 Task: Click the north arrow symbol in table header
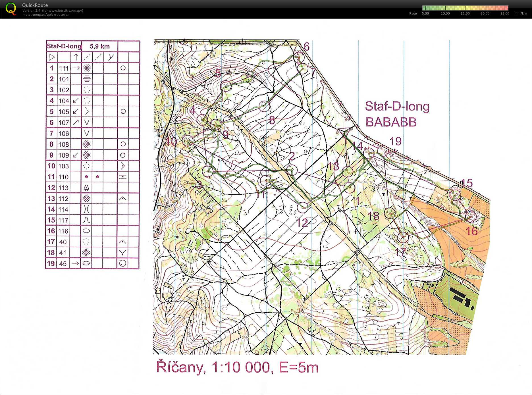76,57
